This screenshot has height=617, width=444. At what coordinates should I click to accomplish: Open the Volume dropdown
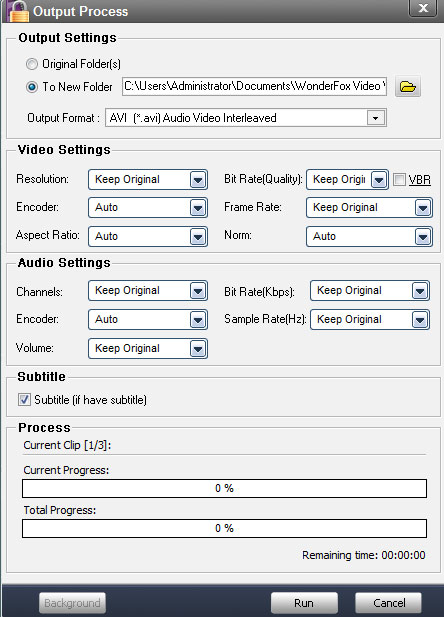(x=148, y=348)
